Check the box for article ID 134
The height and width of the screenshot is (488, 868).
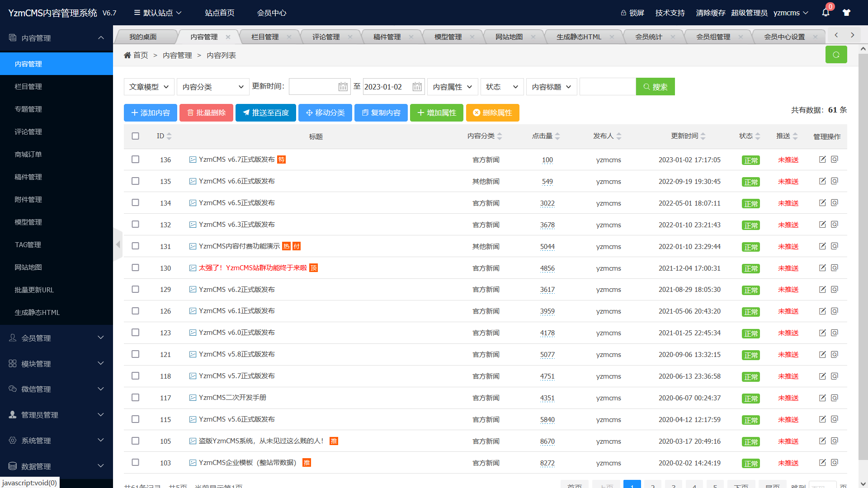coord(135,203)
